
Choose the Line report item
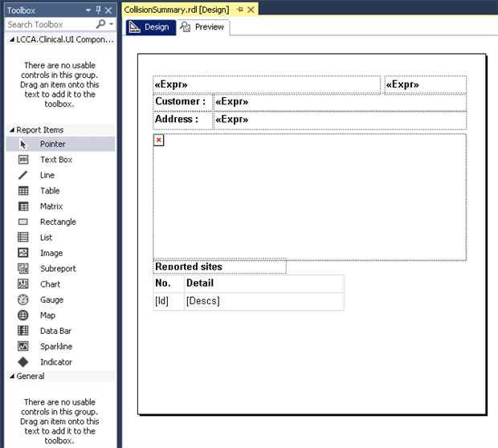point(47,175)
